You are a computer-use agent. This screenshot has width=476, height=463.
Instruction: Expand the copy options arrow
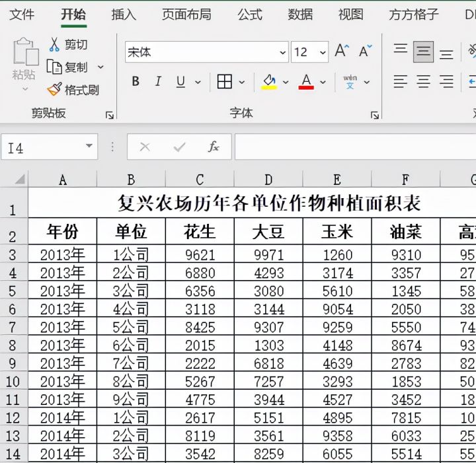pos(100,67)
